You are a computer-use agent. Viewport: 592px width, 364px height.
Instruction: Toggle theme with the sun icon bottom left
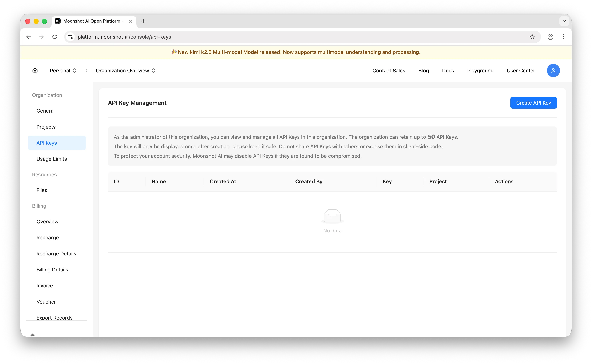tap(32, 335)
